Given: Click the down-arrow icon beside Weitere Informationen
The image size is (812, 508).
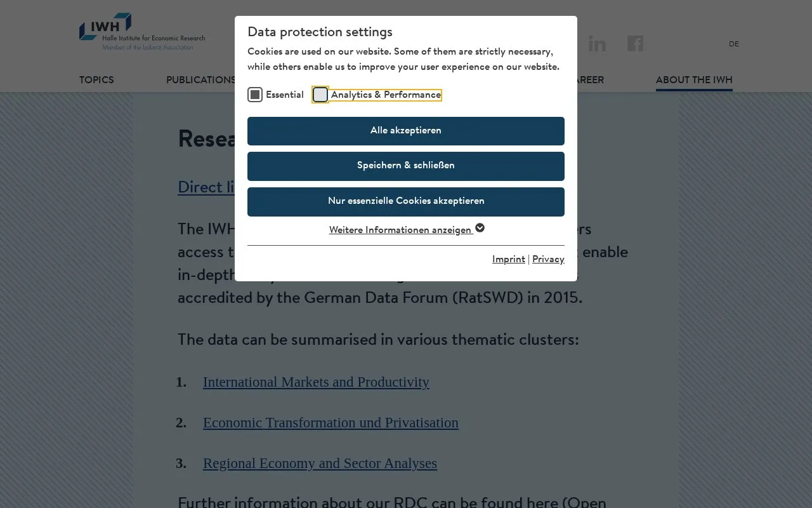Looking at the screenshot, I should (480, 228).
